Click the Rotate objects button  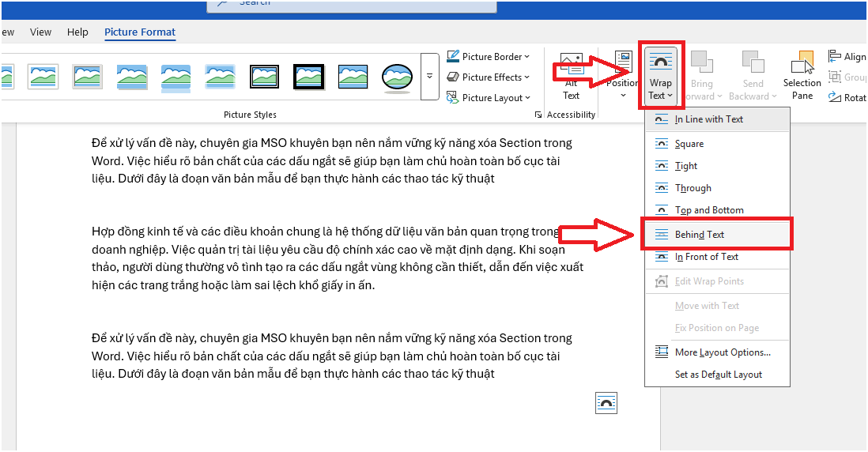pos(847,97)
